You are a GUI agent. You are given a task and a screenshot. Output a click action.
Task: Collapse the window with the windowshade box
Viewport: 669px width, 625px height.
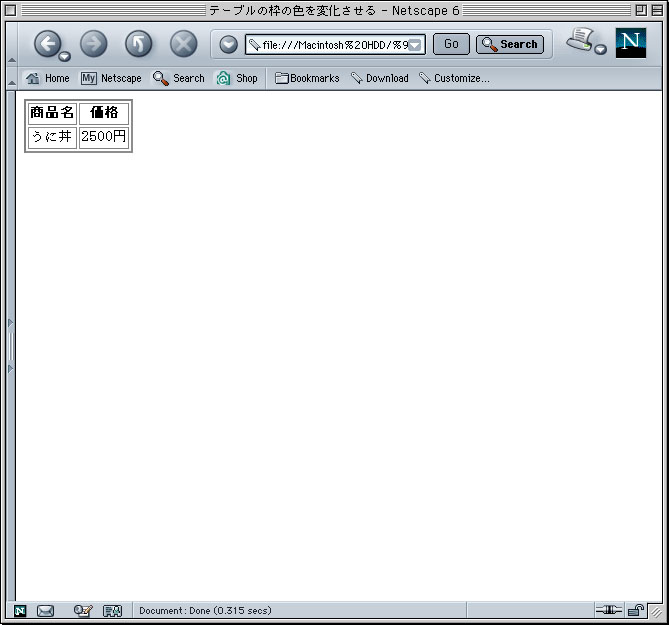point(657,10)
